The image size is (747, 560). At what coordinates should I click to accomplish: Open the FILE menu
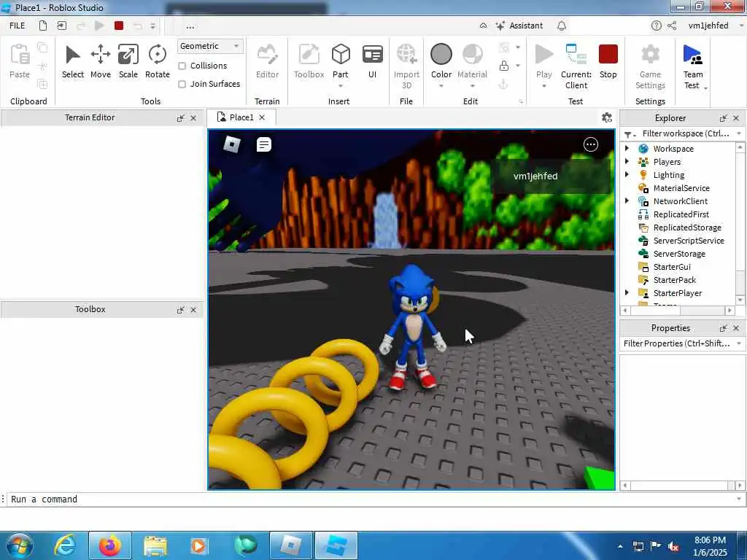click(x=18, y=26)
